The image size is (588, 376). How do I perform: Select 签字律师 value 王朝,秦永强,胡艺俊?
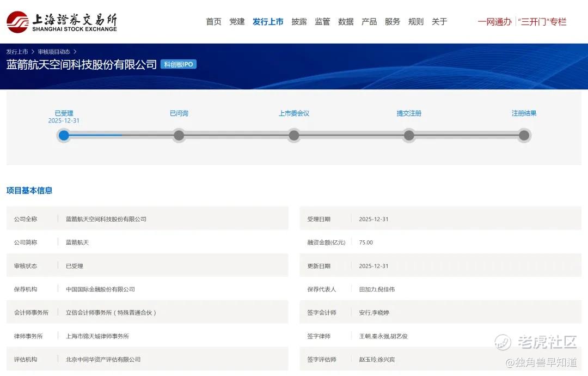[383, 336]
